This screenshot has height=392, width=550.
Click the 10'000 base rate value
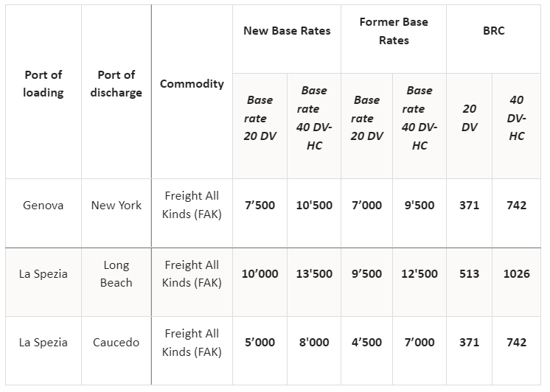(260, 273)
